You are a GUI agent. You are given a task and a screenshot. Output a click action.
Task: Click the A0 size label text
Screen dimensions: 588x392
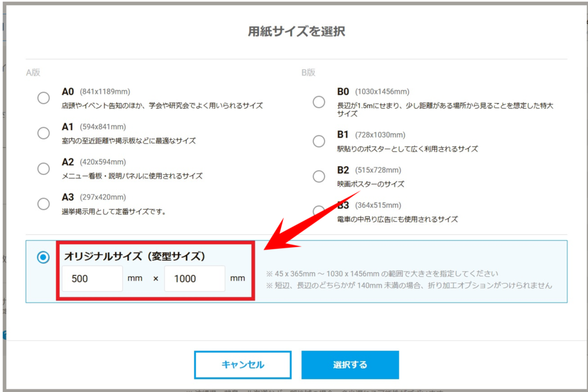(68, 92)
